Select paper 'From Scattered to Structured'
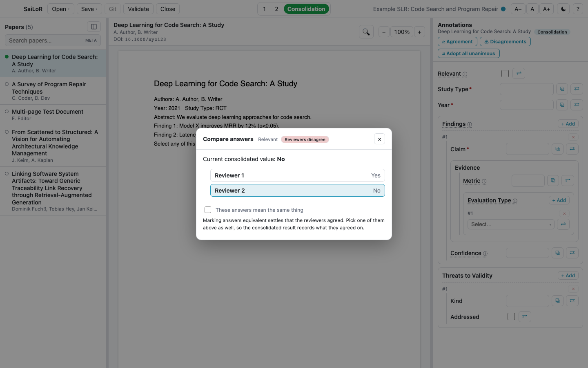The width and height of the screenshot is (588, 368). (53, 146)
